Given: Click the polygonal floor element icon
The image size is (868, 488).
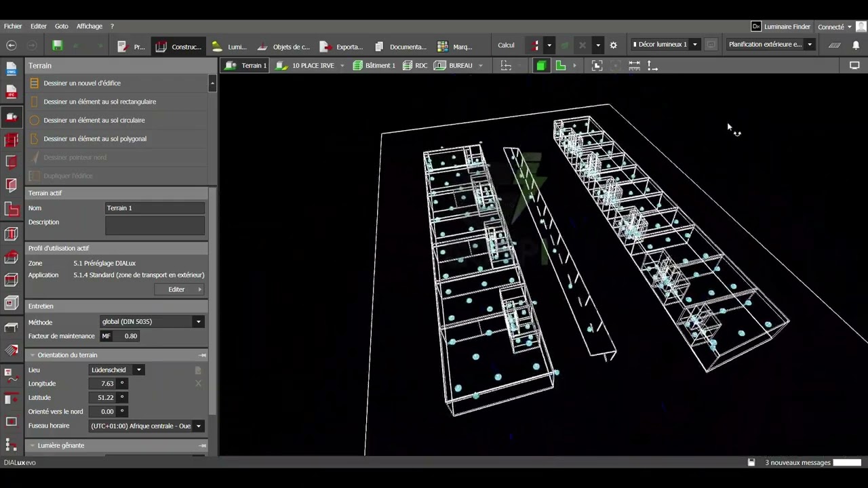Looking at the screenshot, I should (x=34, y=139).
